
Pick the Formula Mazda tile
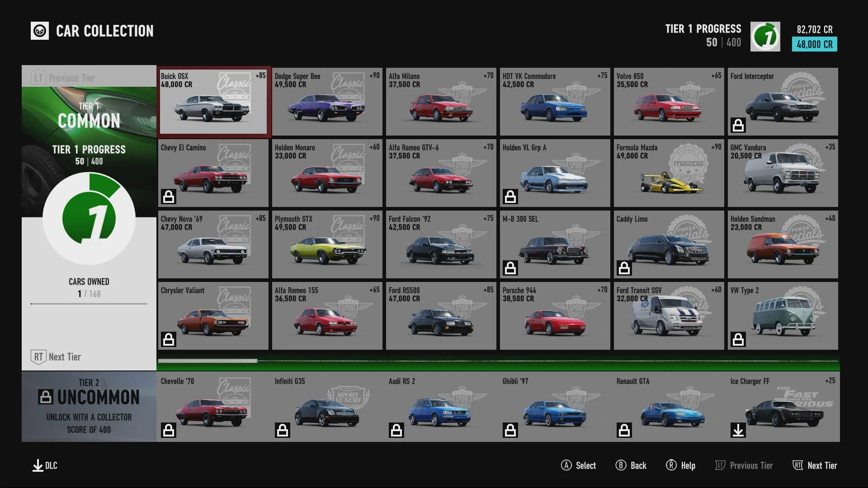tap(669, 173)
